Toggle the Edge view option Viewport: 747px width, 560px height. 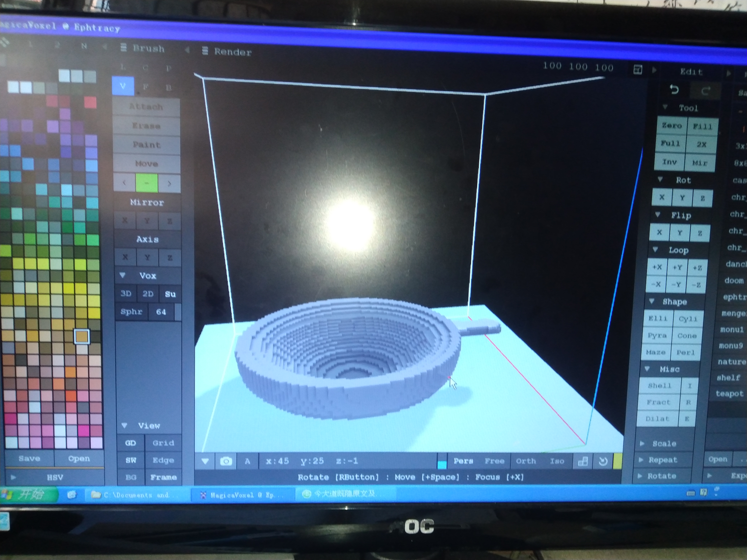pos(163,460)
